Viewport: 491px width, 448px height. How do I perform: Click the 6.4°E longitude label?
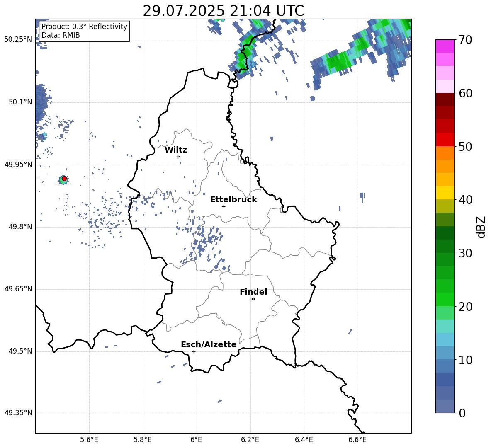(x=304, y=440)
